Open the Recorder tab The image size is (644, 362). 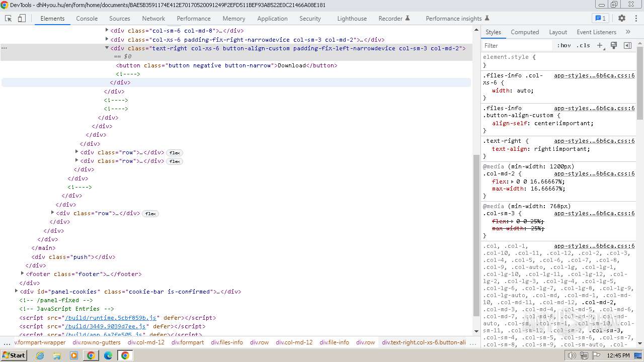[x=394, y=18]
